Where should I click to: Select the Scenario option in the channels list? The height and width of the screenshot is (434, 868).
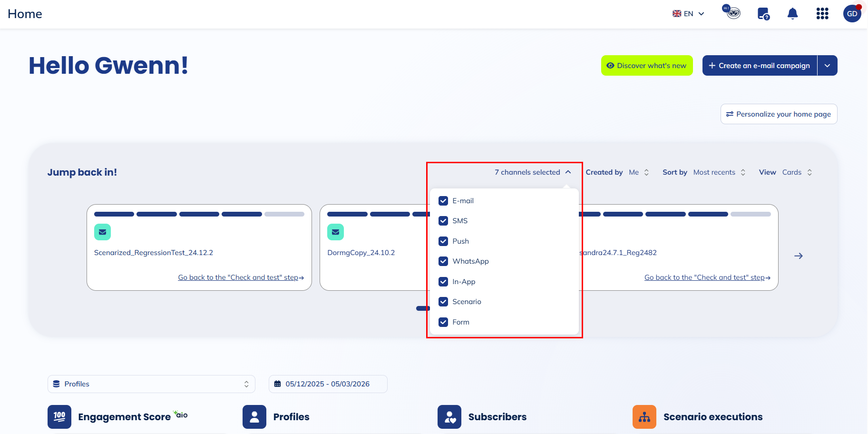click(466, 302)
